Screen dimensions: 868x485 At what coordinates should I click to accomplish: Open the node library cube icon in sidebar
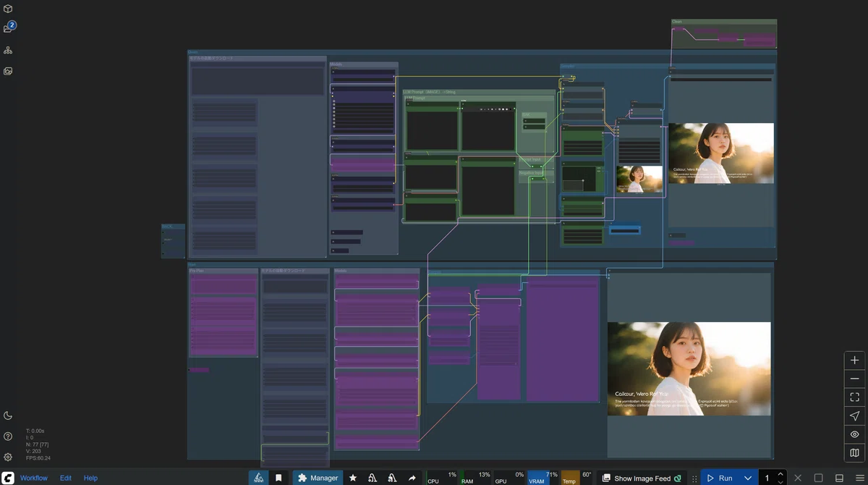click(x=8, y=9)
